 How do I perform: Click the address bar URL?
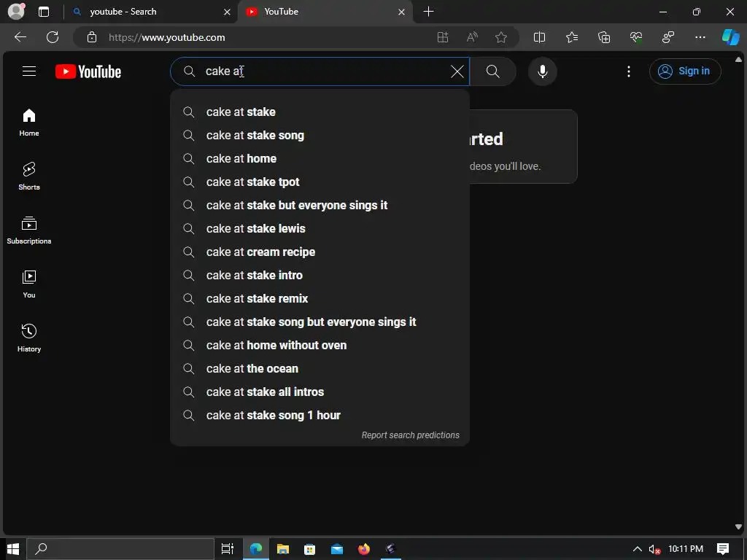167,37
